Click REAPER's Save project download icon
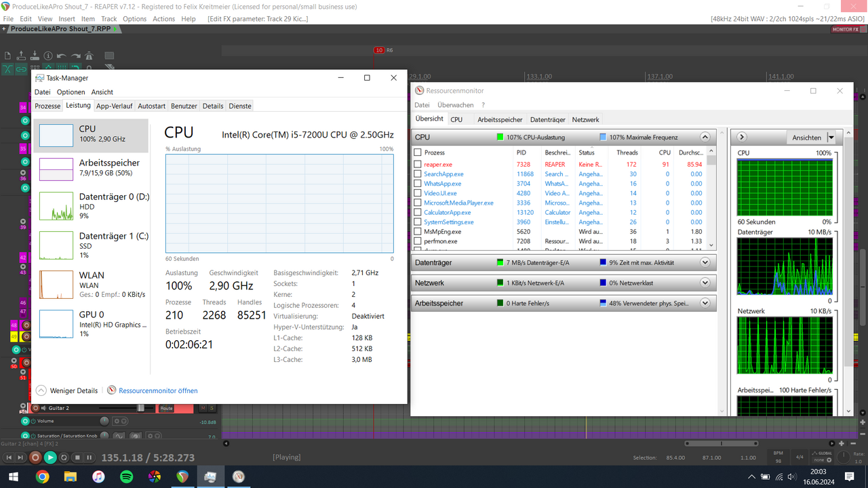Image resolution: width=868 pixels, height=488 pixels. (x=35, y=56)
